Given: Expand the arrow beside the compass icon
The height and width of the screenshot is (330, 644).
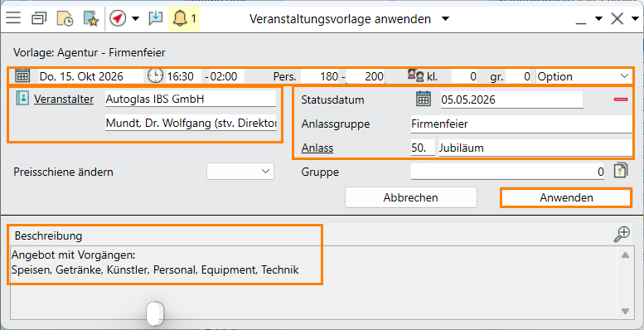Looking at the screenshot, I should tap(136, 19).
